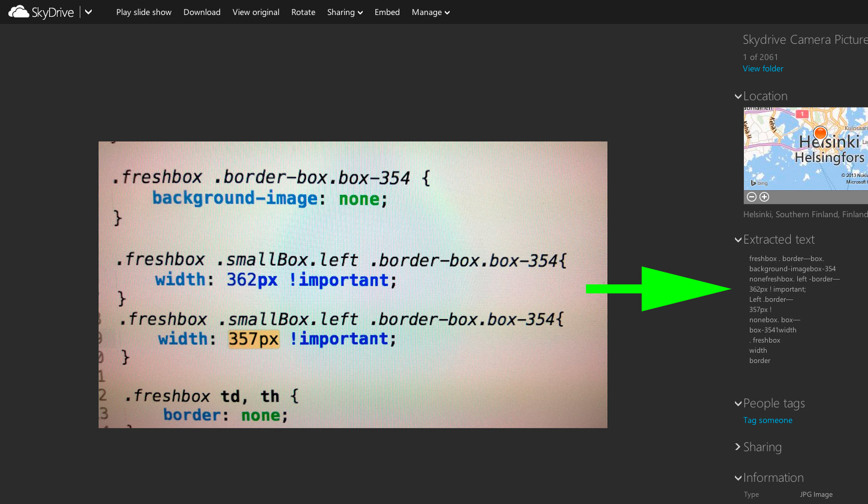Zoom out the location map
Viewport: 868px width, 504px height.
click(752, 197)
